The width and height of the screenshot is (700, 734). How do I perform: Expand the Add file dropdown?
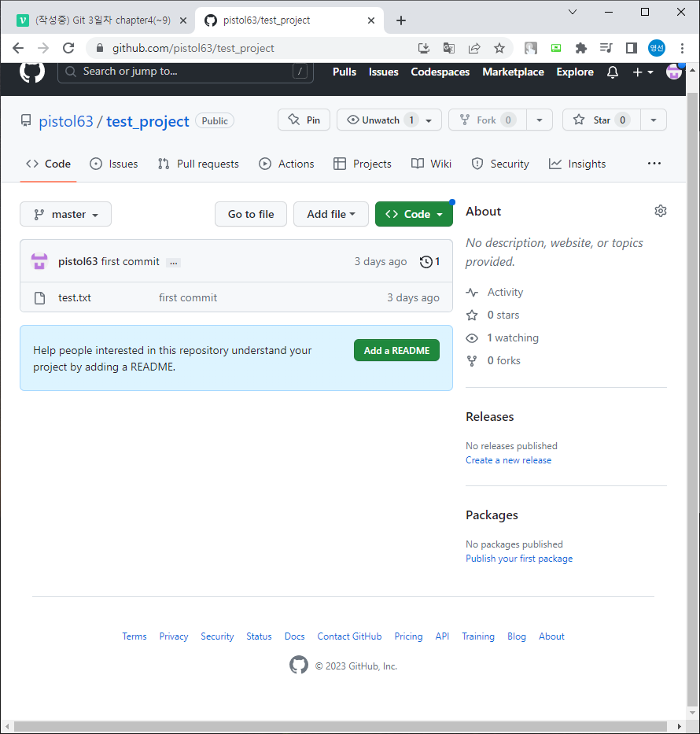331,215
